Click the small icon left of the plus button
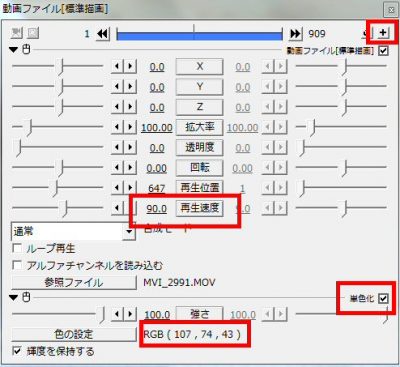The width and height of the screenshot is (400, 367). 367,33
